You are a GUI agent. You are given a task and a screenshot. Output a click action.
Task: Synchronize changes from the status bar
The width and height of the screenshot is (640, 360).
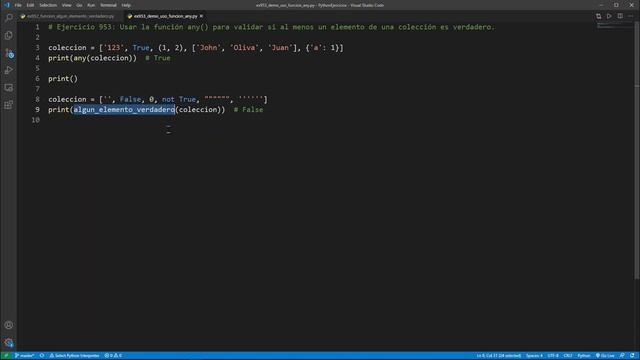pyautogui.click(x=42, y=356)
